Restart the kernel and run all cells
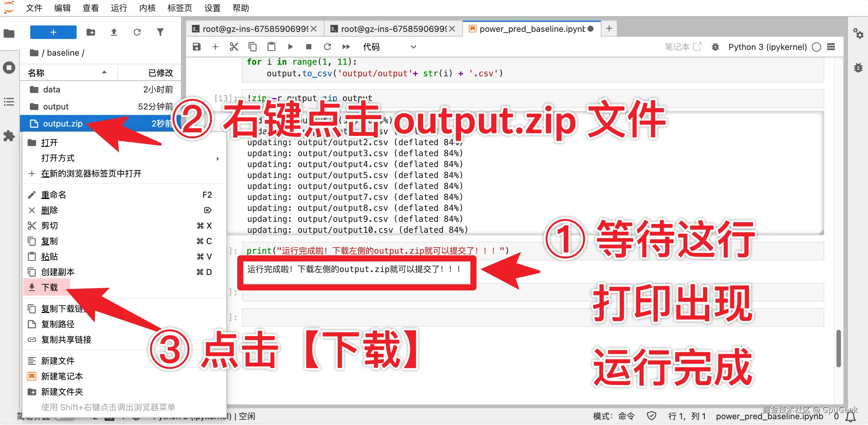The height and width of the screenshot is (425, 868). (346, 47)
